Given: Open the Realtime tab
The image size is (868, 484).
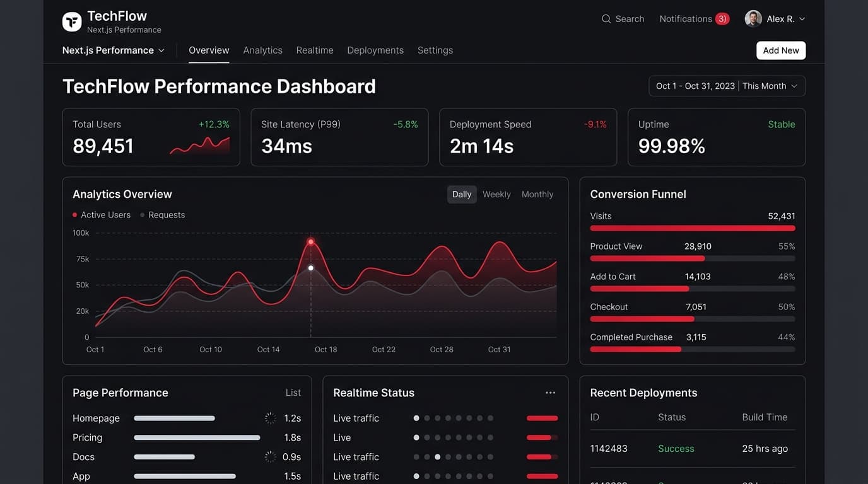Looking at the screenshot, I should click(315, 50).
